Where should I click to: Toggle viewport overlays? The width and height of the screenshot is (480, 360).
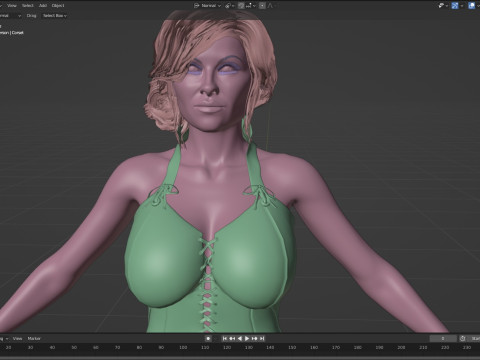coord(472,6)
